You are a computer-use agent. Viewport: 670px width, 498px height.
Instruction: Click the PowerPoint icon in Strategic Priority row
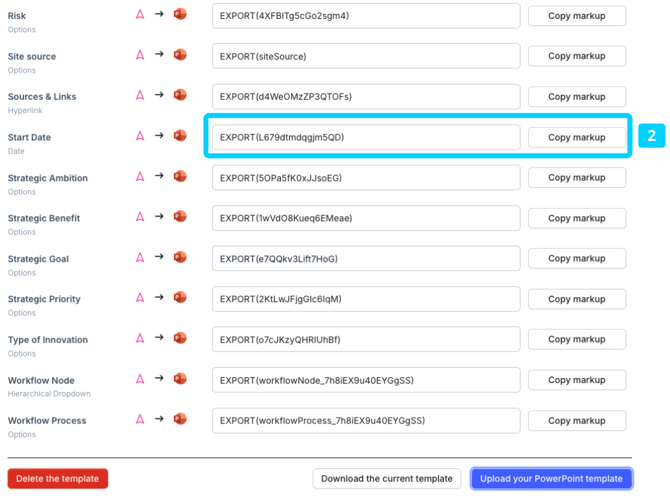(180, 297)
